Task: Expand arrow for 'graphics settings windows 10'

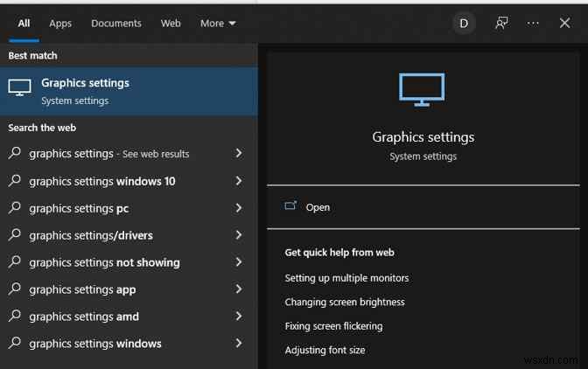Action: click(239, 181)
